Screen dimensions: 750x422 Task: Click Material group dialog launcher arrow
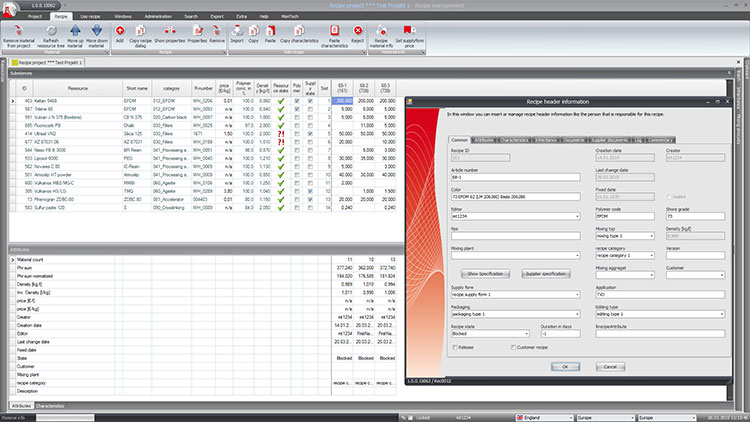107,52
